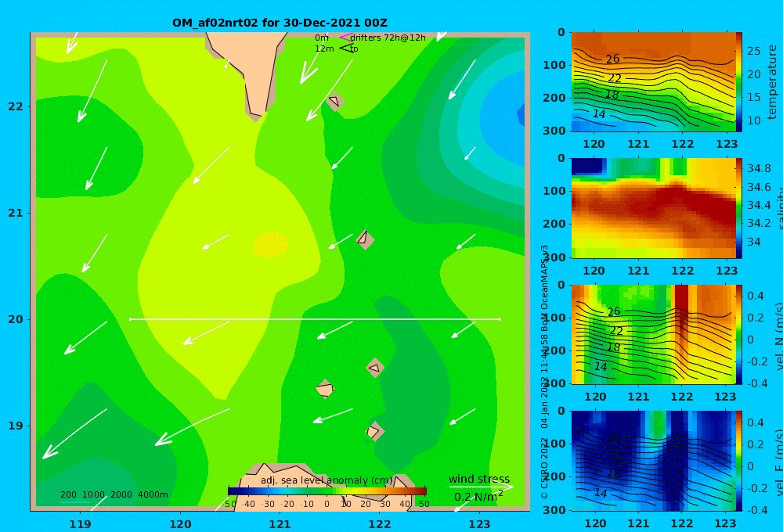The image size is (783, 532).
Task: Click the 18 contour label in vel. E panel
Action: tap(613, 473)
